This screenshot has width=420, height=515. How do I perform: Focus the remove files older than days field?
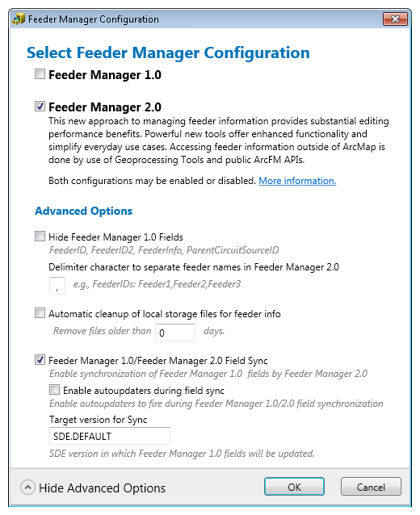[175, 333]
